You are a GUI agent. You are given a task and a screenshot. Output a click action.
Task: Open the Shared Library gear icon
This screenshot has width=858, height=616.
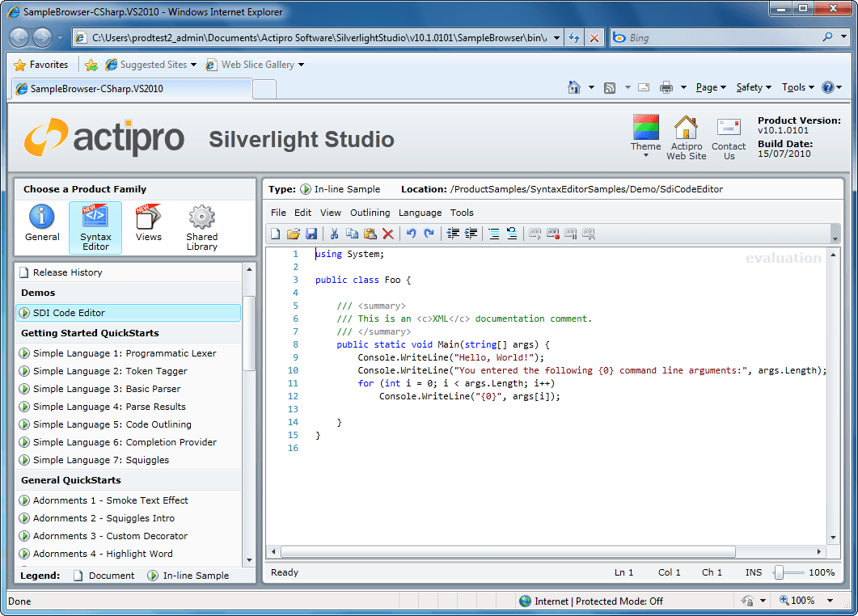coord(201,228)
